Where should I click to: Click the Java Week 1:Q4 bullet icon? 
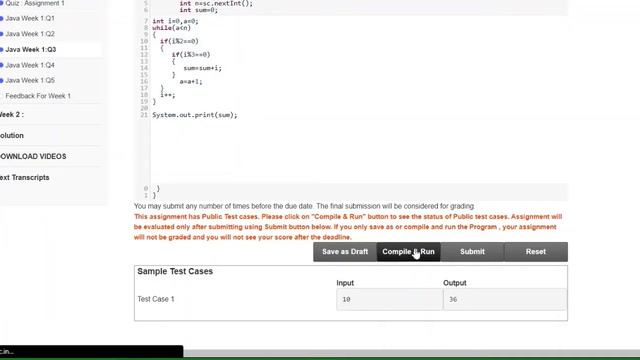coord(2,65)
